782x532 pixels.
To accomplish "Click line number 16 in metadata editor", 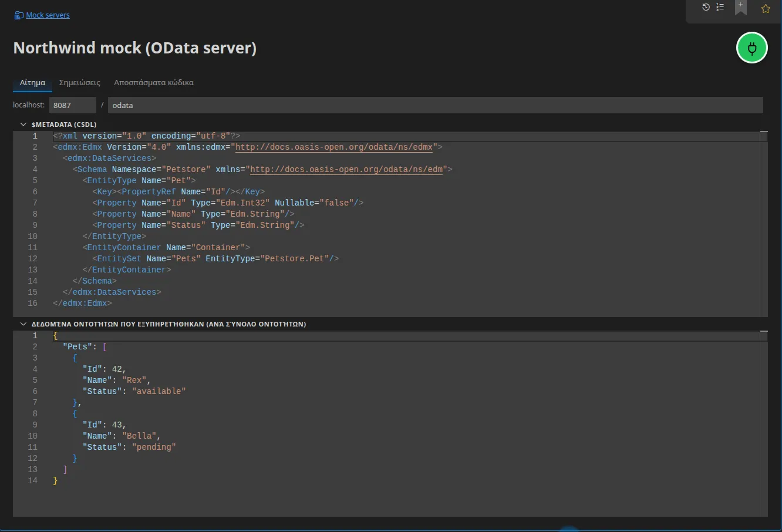I will click(32, 303).
